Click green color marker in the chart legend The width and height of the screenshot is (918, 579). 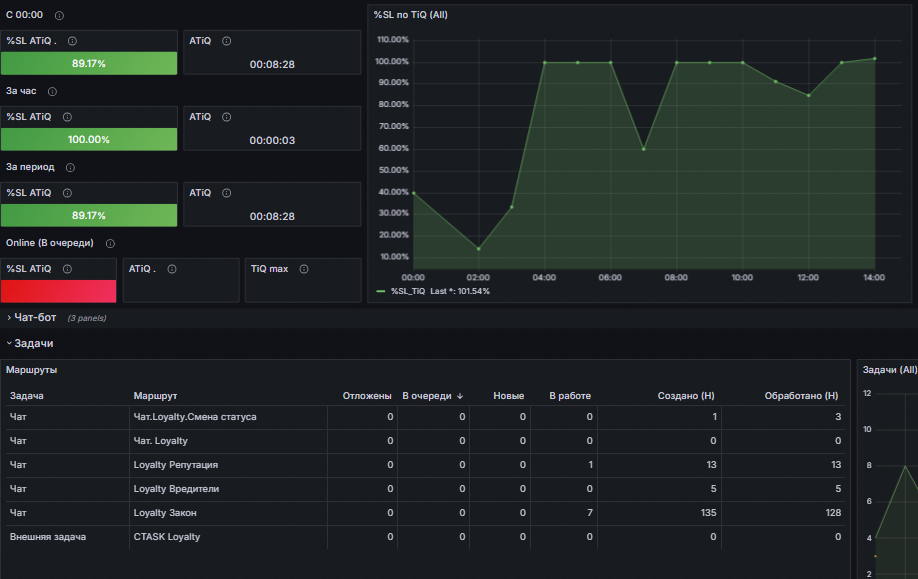tap(380, 291)
